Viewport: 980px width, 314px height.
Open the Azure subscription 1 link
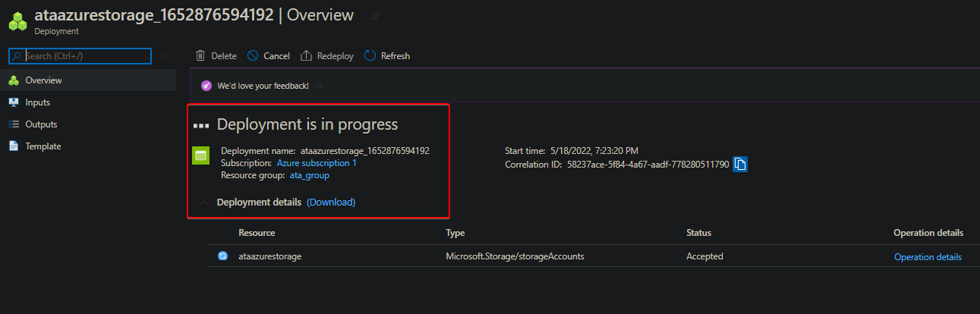tap(317, 163)
